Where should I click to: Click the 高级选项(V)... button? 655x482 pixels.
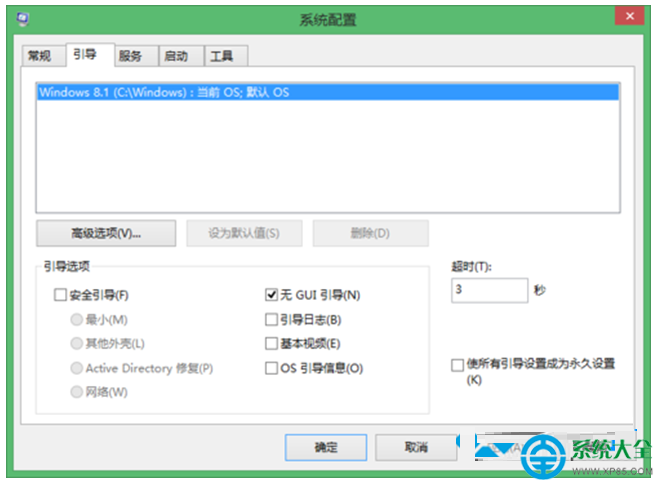coord(106,233)
